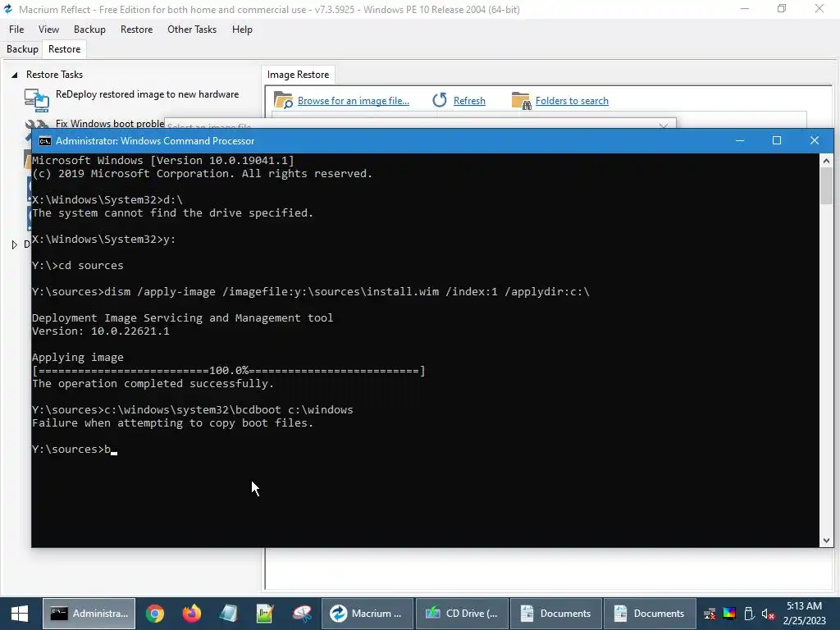Open the Restore menu in the menu bar
Screen dimensions: 840x630
click(x=137, y=30)
